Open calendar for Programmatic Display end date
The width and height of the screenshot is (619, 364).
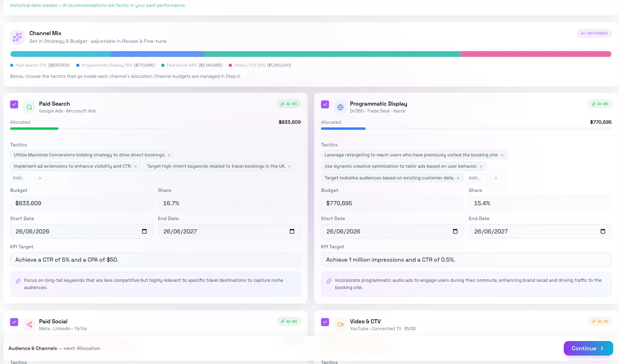(603, 231)
